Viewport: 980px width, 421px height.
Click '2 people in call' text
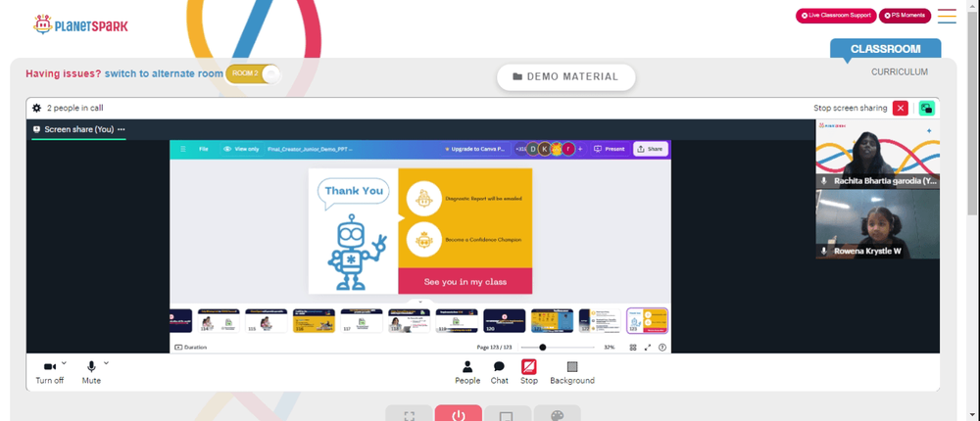coord(75,108)
